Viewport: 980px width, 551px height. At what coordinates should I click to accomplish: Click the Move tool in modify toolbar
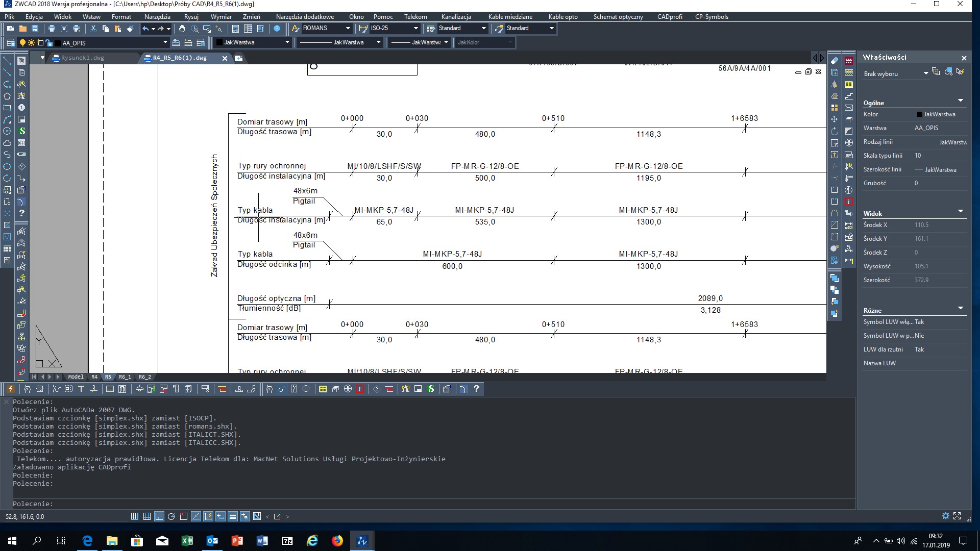pos(835,119)
